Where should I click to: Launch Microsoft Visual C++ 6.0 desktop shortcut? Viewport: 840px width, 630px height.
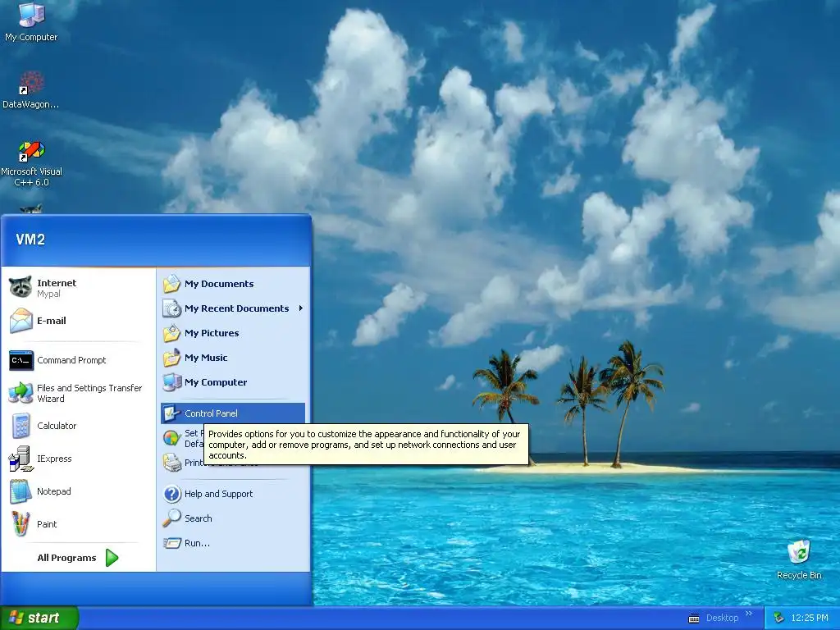tap(31, 163)
